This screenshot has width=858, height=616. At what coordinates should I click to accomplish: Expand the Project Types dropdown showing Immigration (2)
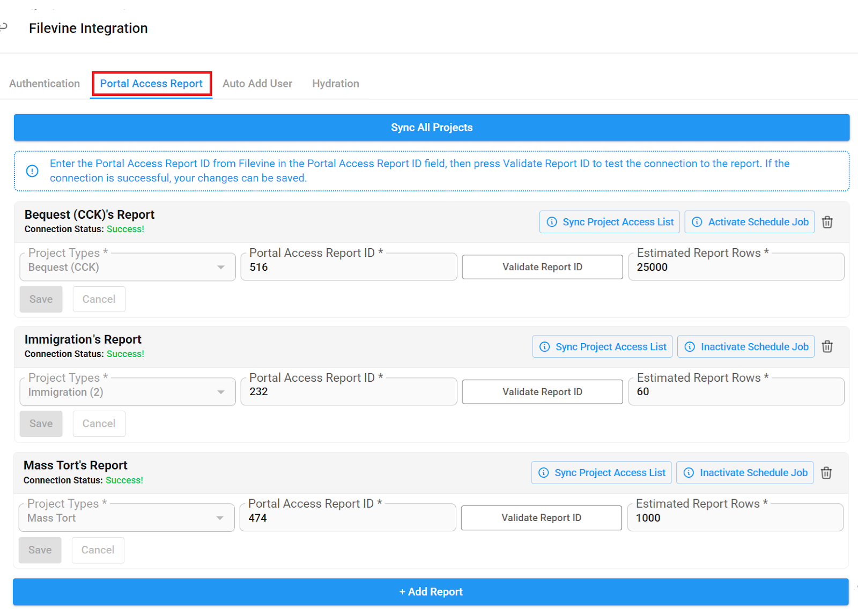pyautogui.click(x=128, y=392)
